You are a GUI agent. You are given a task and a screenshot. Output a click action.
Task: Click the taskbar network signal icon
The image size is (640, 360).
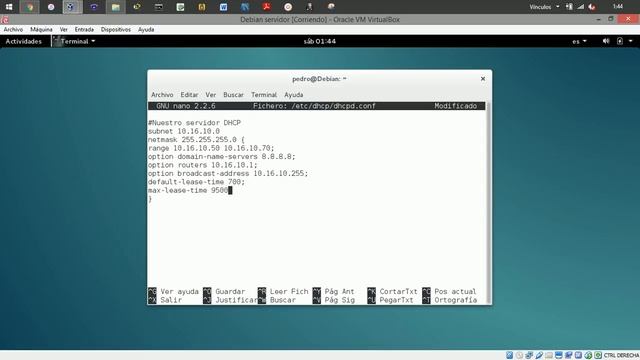580,7
